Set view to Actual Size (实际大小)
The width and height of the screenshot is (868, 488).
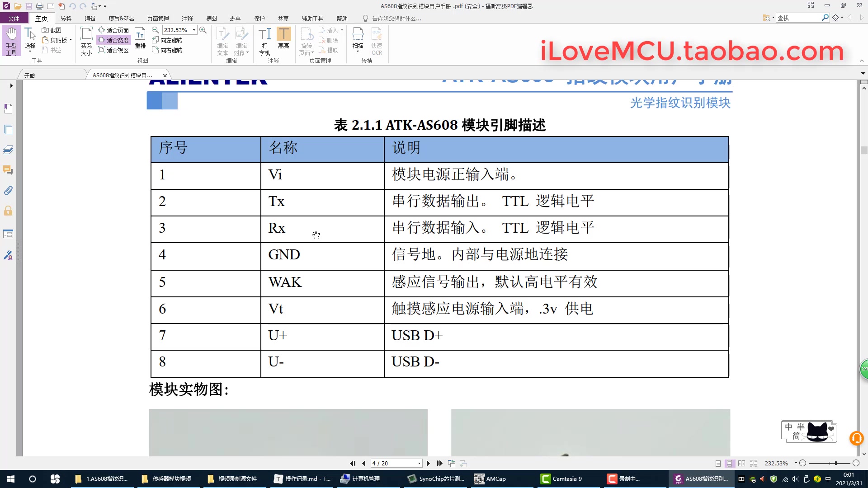pos(86,41)
